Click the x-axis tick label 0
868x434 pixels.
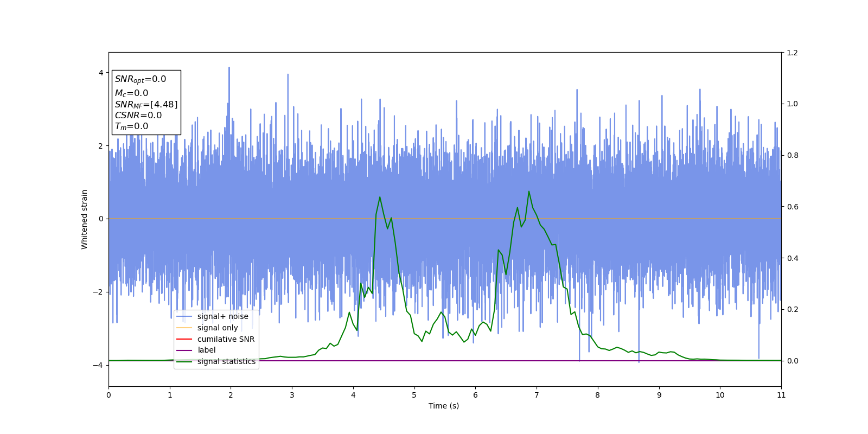tap(108, 395)
